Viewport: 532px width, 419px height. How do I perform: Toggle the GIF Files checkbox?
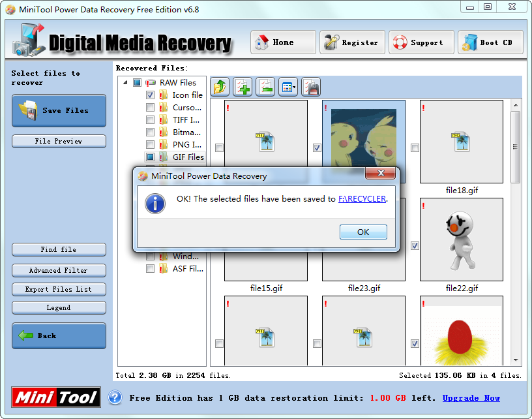click(151, 157)
